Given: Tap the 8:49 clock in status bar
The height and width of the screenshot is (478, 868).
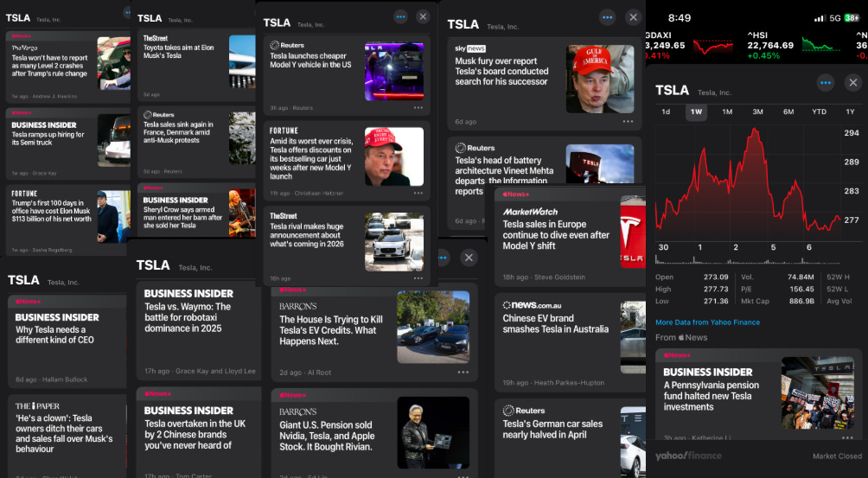Looking at the screenshot, I should point(680,17).
